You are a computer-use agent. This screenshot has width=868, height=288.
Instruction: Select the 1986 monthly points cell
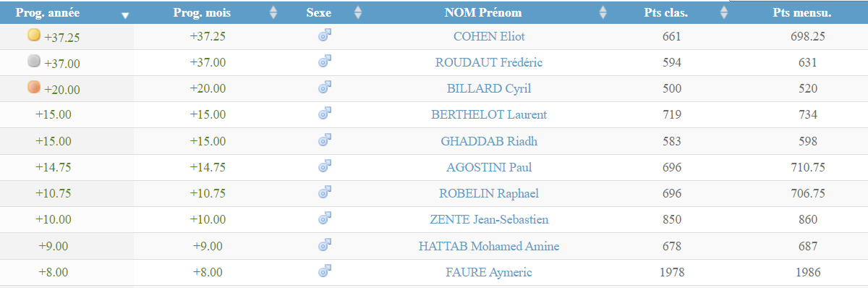804,272
